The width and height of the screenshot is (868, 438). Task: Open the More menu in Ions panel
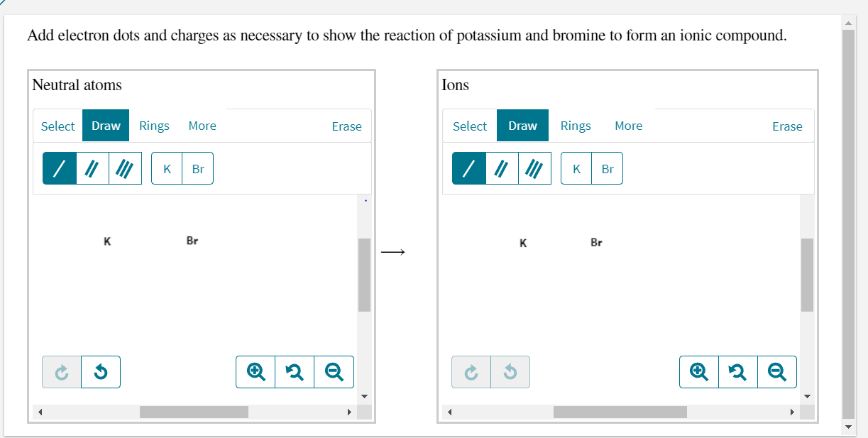pyautogui.click(x=629, y=126)
